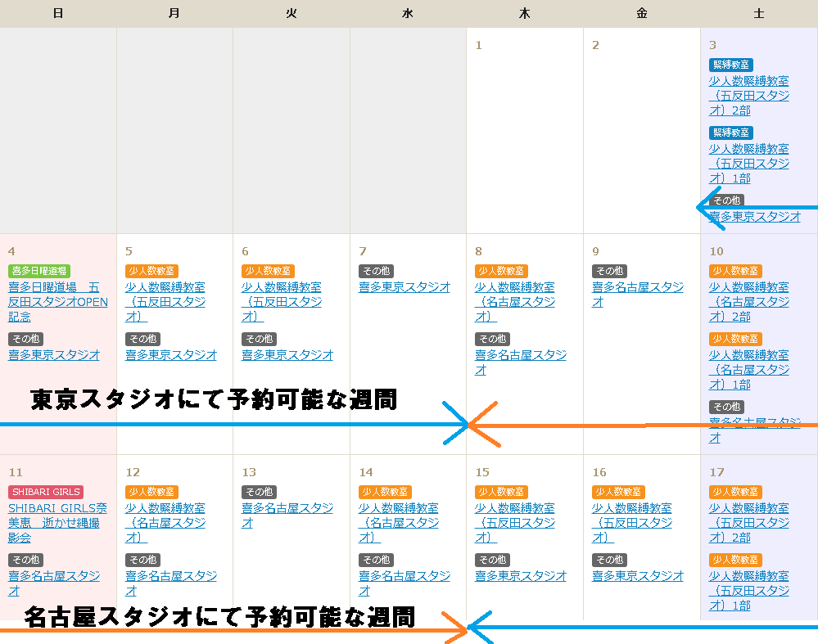
Task: Click the green 喜多日曜道場 tag on the 4th
Action: [39, 271]
